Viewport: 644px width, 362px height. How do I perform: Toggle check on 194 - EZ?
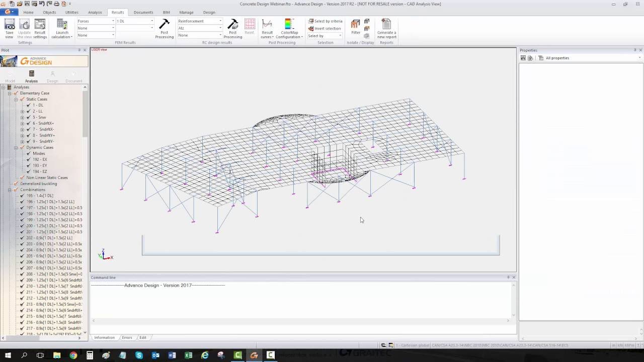point(29,171)
